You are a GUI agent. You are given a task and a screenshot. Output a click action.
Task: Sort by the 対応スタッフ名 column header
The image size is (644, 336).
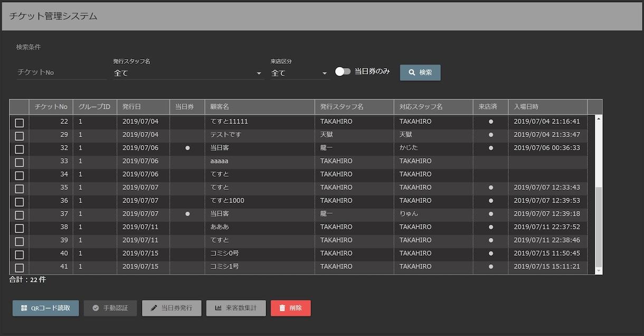(x=433, y=107)
